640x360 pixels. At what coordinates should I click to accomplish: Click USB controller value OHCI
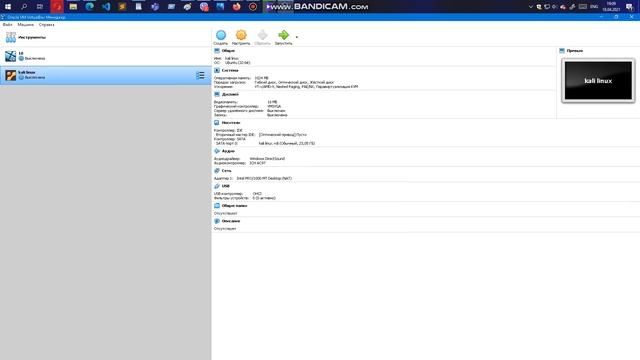[257, 194]
